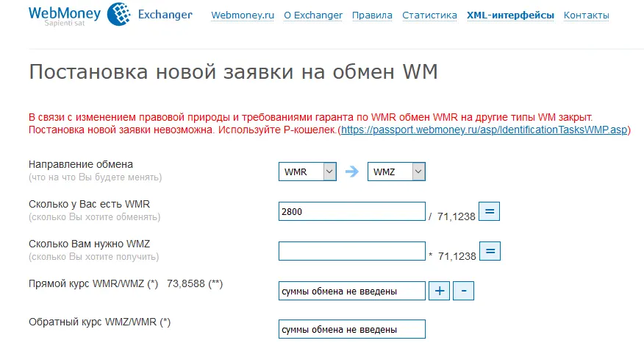Open XML-интерфейсы menu item
The image size is (644, 346).
(510, 15)
